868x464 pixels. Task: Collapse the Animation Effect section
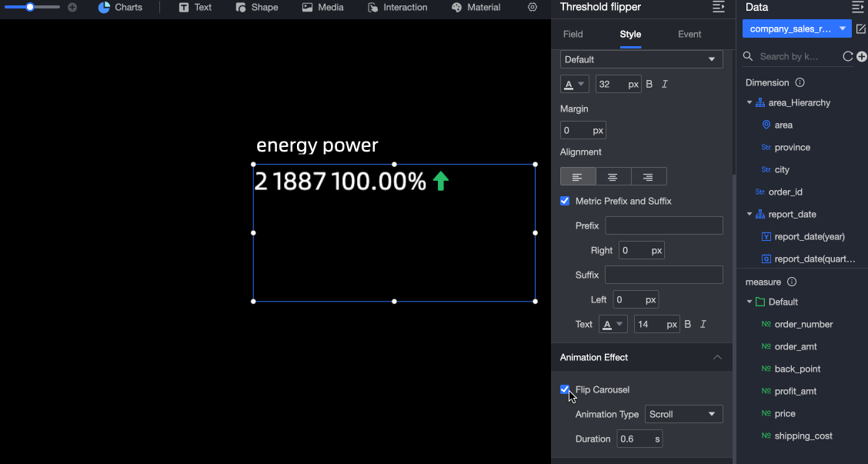[717, 357]
